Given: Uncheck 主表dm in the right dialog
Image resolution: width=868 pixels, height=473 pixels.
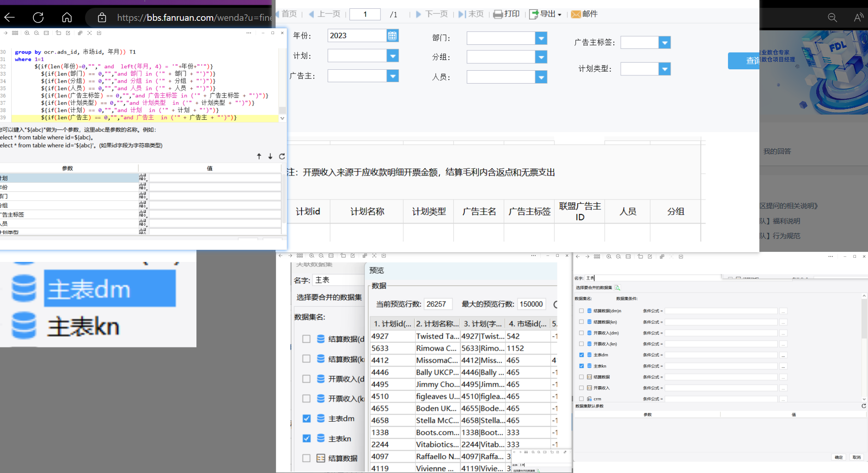Looking at the screenshot, I should pyautogui.click(x=581, y=355).
